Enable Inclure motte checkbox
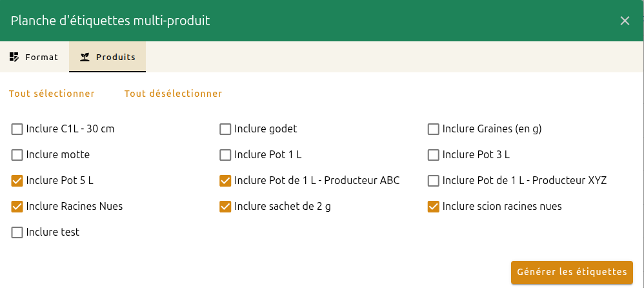 tap(17, 155)
